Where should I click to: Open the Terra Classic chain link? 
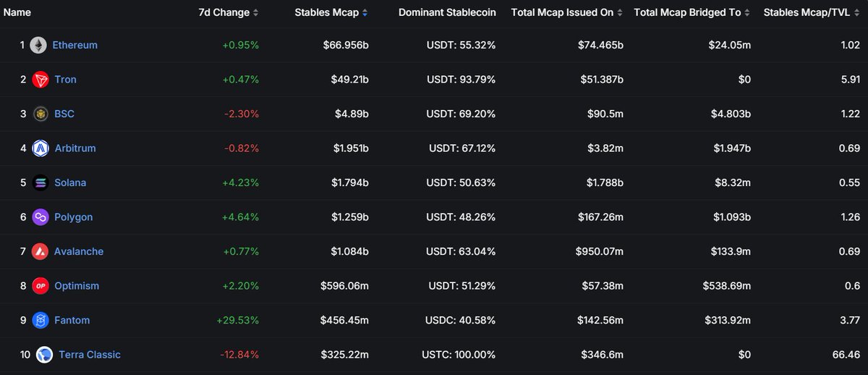[x=90, y=355]
